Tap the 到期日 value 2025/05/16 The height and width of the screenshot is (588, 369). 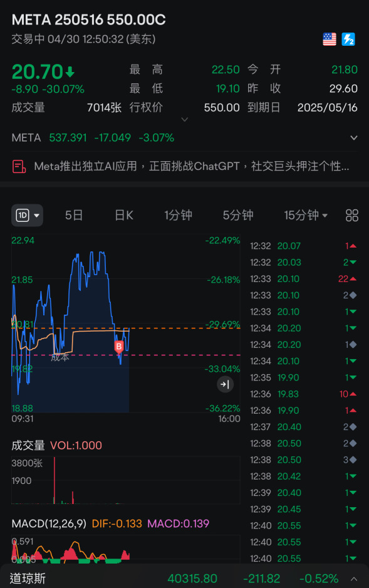(x=328, y=108)
